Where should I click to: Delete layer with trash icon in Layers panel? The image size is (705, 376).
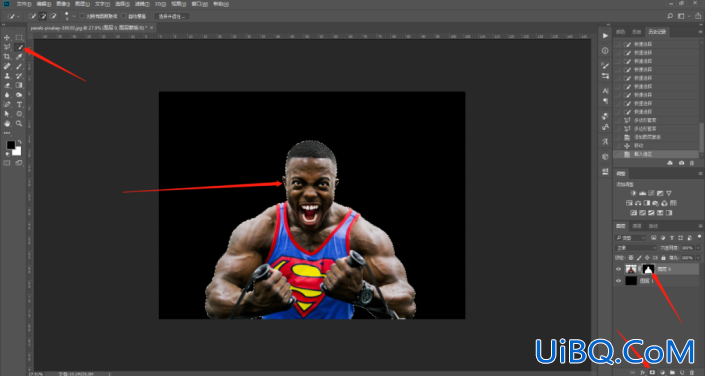click(692, 372)
